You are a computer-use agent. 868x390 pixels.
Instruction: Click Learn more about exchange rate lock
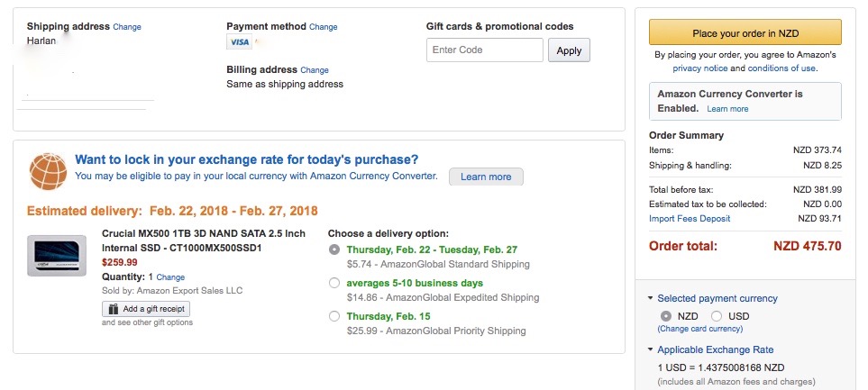(x=486, y=177)
